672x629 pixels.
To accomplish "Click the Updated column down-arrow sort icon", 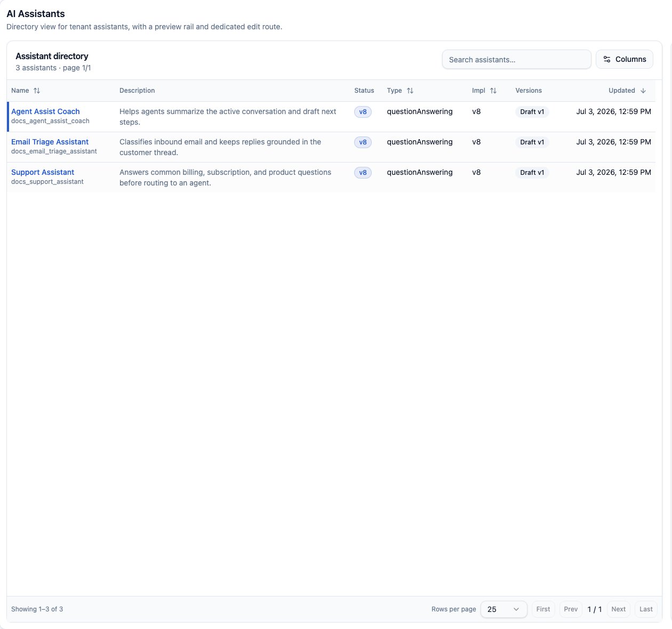I will click(x=643, y=91).
